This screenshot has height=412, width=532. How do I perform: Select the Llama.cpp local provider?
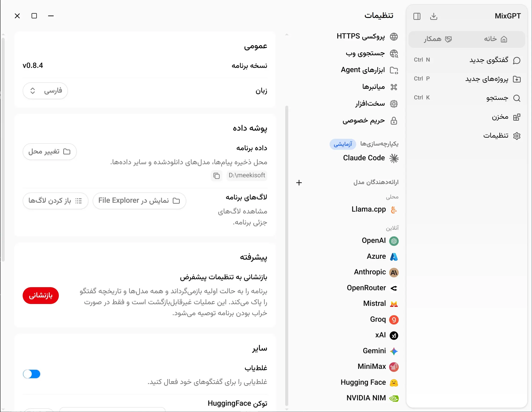pyautogui.click(x=375, y=209)
